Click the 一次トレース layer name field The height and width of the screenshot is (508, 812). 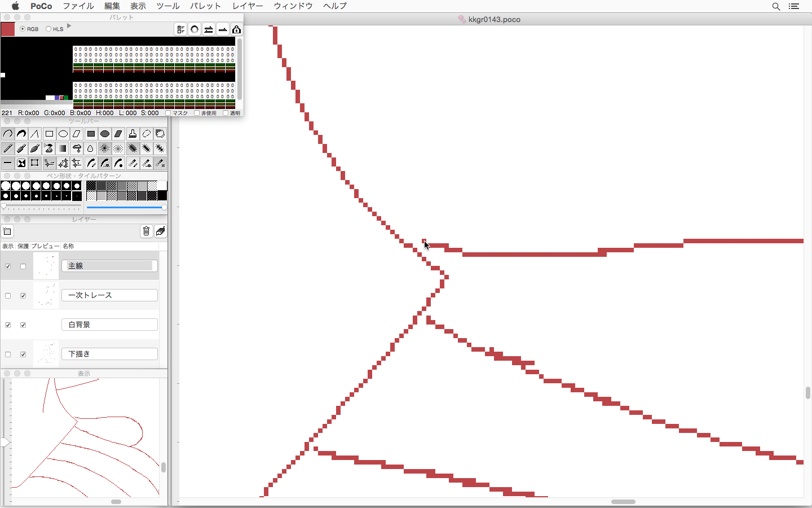[109, 295]
